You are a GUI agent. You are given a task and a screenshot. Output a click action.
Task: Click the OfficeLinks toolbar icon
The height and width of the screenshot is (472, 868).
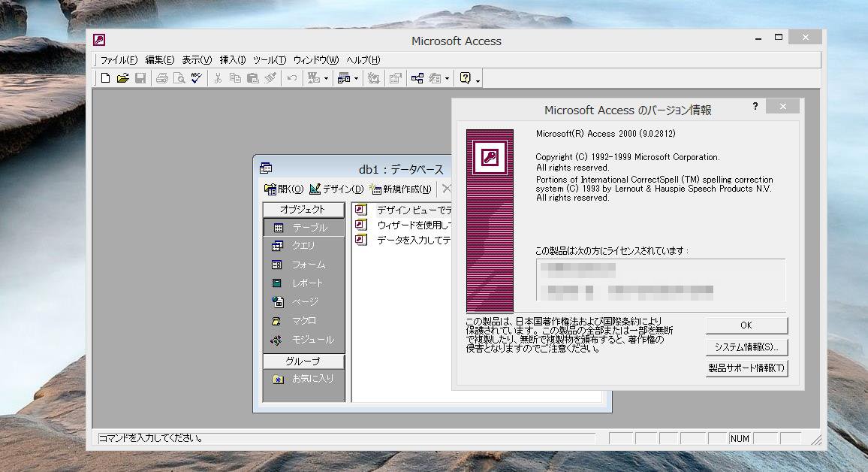click(314, 78)
